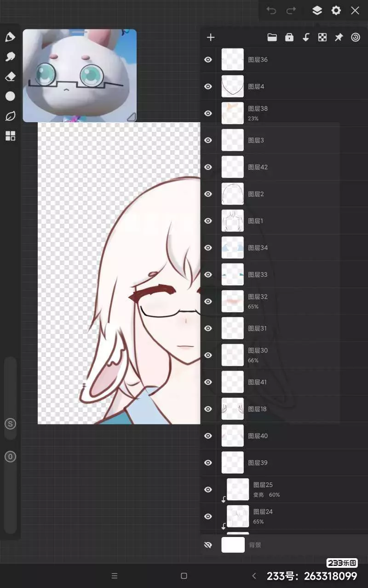Image resolution: width=368 pixels, height=588 pixels.
Task: Select layer name 图层42
Action: pyautogui.click(x=258, y=167)
